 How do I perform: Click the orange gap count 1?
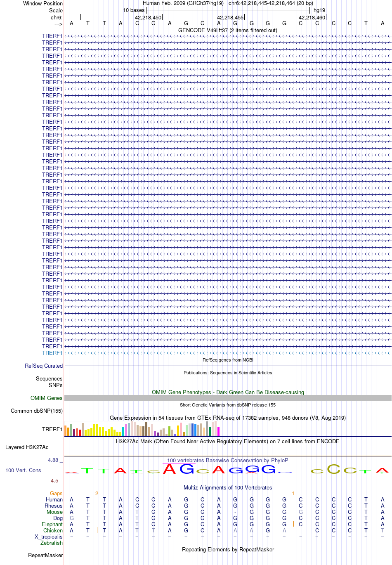tap(293, 493)
